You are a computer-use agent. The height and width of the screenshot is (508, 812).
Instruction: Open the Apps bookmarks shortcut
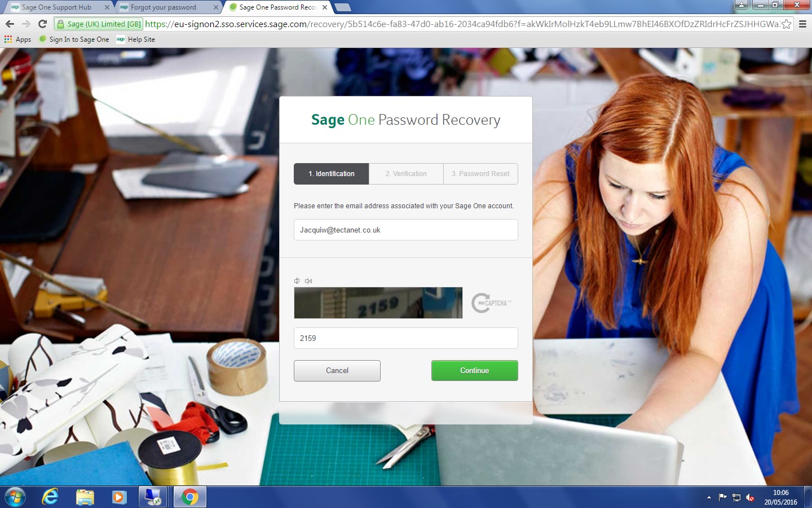17,40
